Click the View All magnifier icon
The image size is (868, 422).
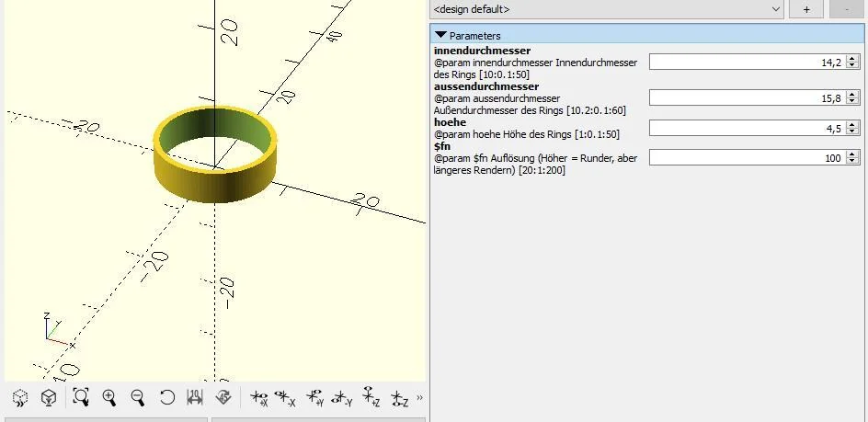pos(81,398)
